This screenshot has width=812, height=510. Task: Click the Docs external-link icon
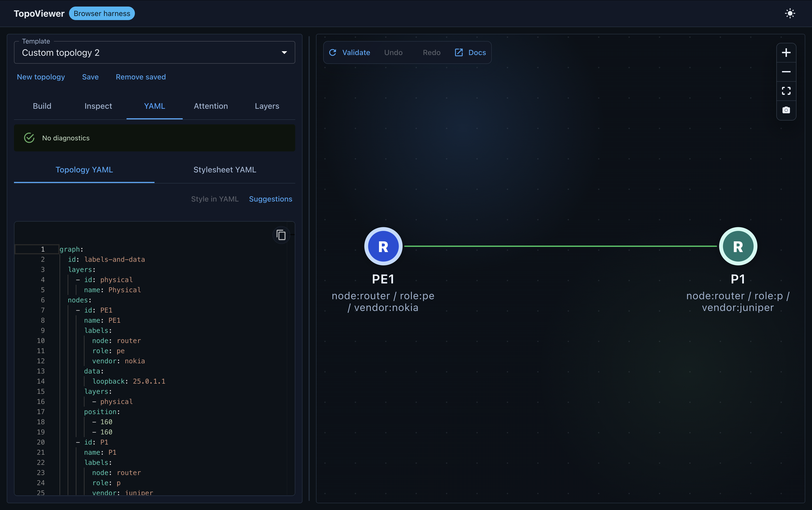459,53
